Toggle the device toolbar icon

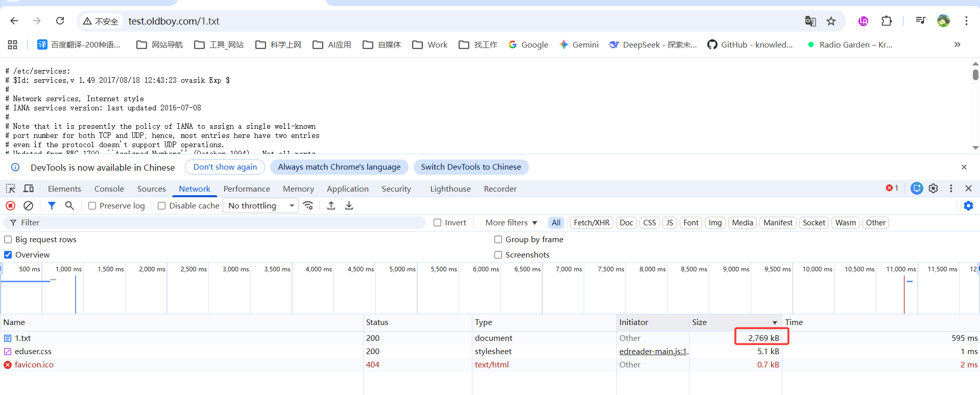[29, 189]
